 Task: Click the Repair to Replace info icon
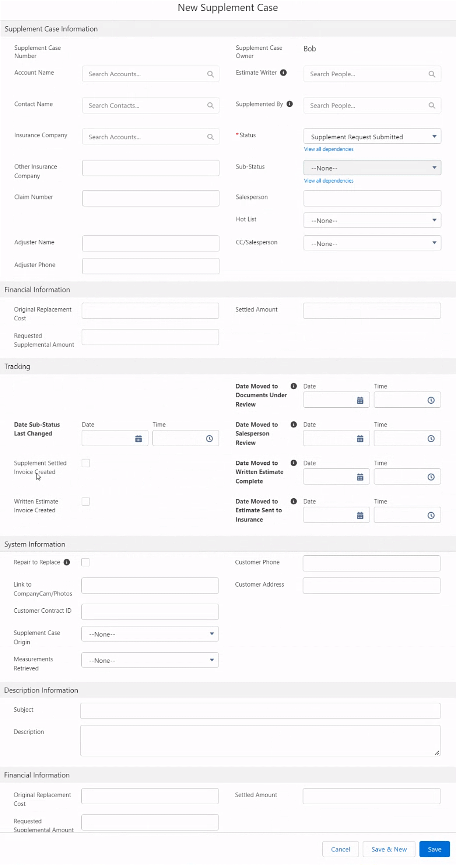(67, 562)
